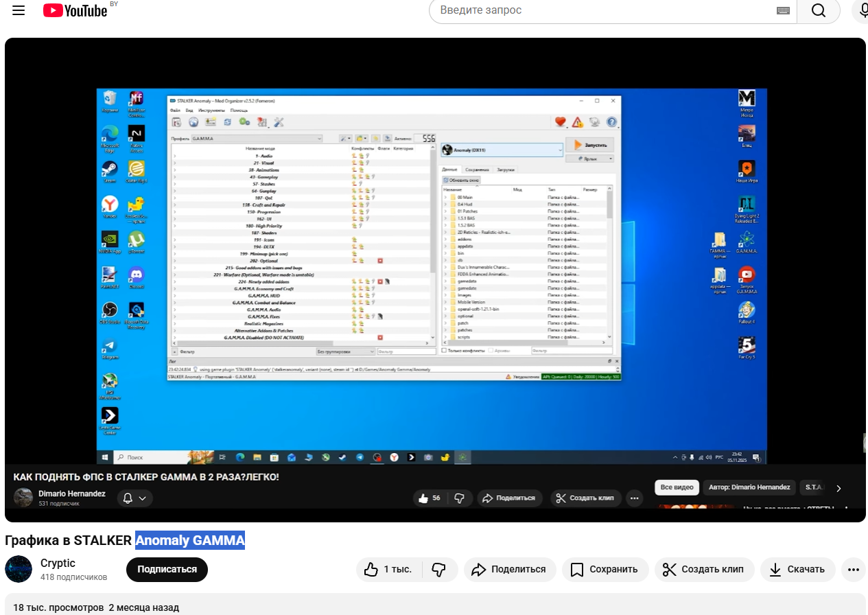Click the Nexus globe toolbar icon
868x615 pixels.
(x=193, y=122)
